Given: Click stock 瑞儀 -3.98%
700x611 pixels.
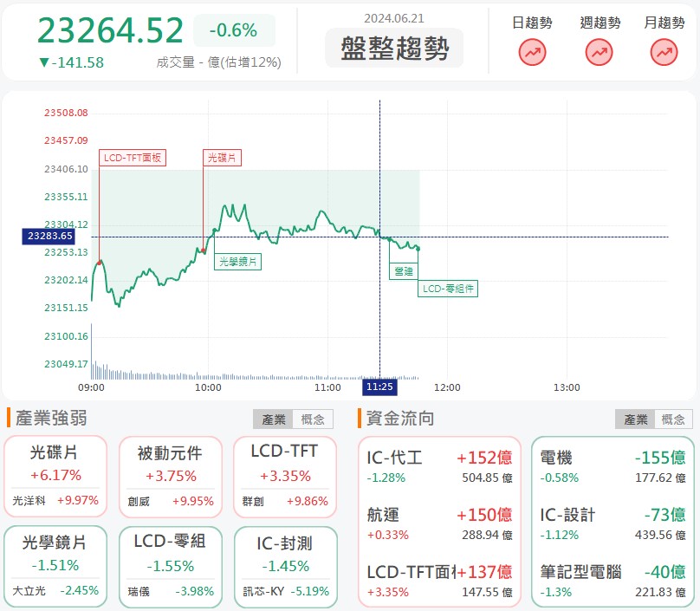Looking at the screenshot, I should (171, 592).
